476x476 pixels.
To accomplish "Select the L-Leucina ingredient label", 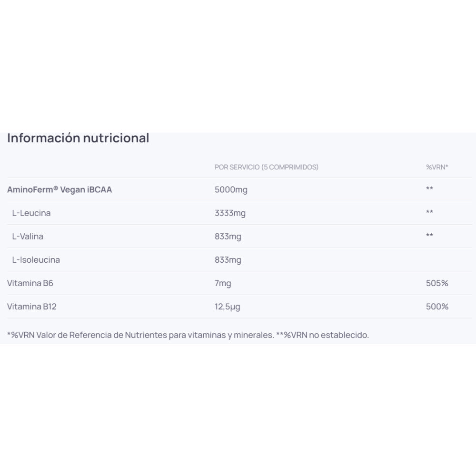I will point(31,213).
